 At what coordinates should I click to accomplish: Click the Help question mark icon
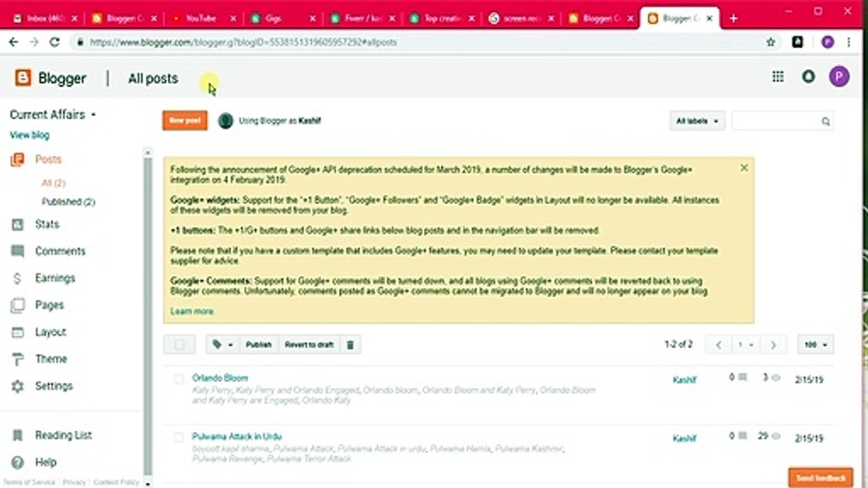tap(18, 462)
